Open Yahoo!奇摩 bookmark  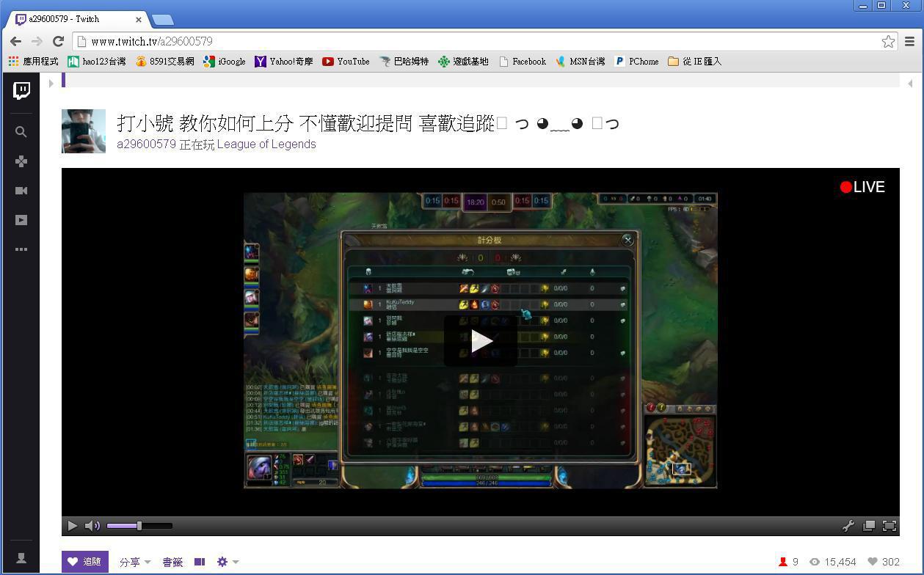(x=284, y=62)
